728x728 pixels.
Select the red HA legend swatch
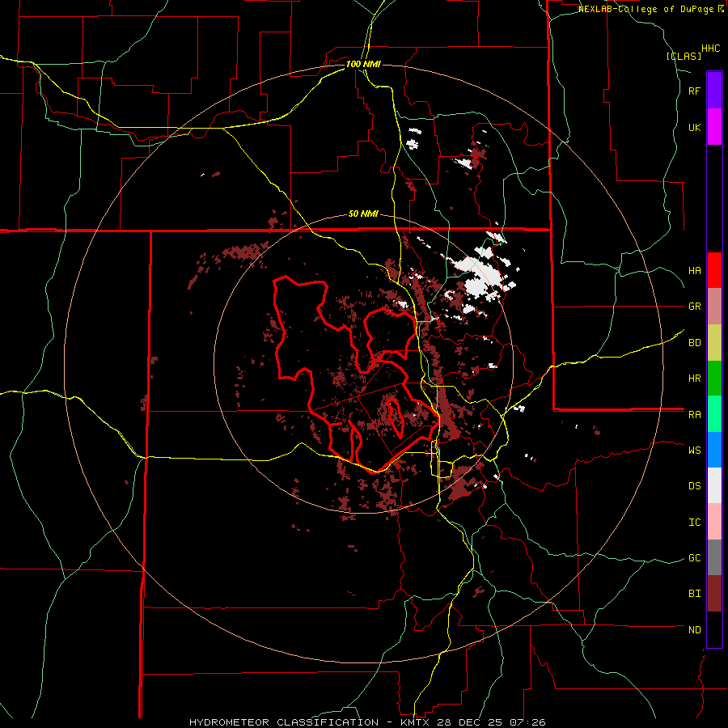tap(714, 270)
